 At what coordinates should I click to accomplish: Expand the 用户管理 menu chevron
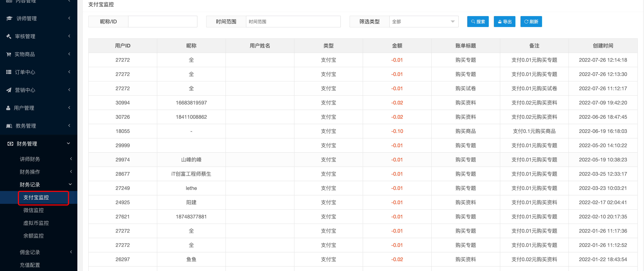pos(69,108)
